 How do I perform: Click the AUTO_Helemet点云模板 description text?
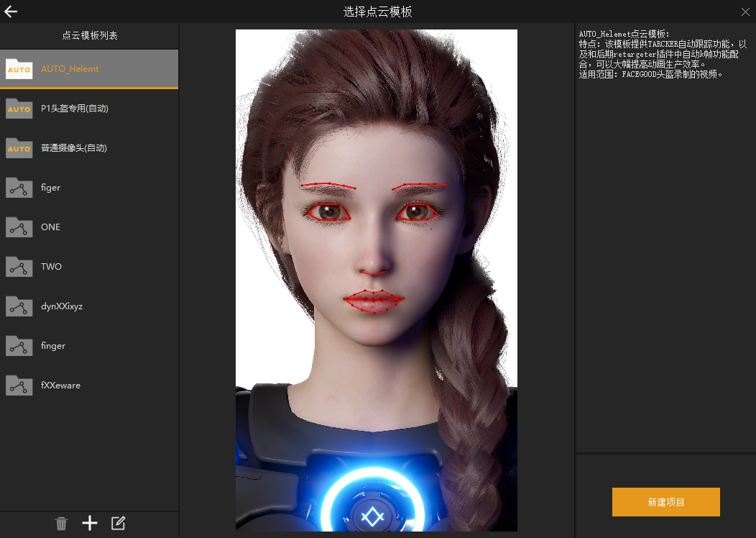pos(663,54)
